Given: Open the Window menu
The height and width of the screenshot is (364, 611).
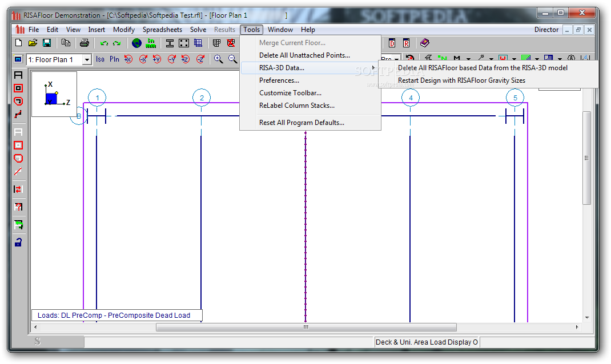Looking at the screenshot, I should (x=280, y=30).
